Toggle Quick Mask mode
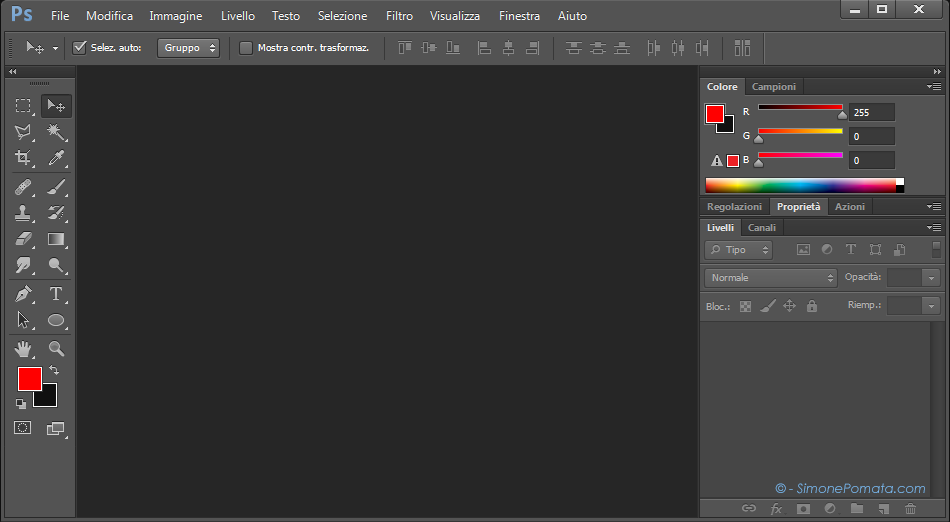950x522 pixels. pos(22,428)
